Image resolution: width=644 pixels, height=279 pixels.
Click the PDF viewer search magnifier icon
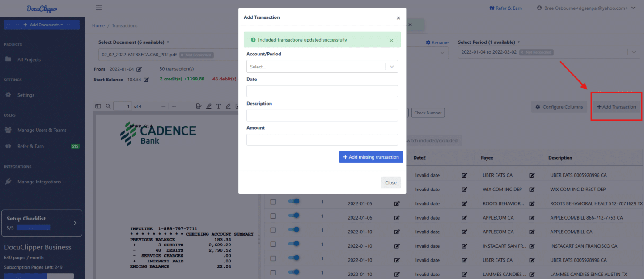click(x=108, y=106)
